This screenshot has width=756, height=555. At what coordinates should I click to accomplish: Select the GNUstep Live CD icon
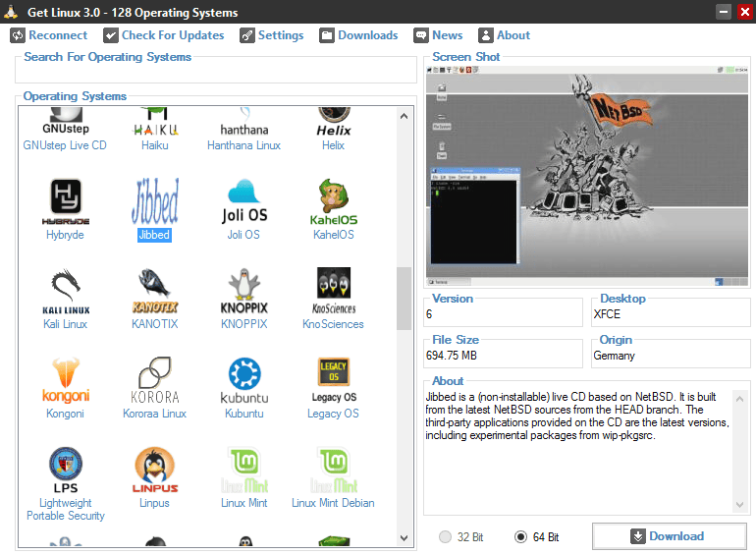click(65, 122)
